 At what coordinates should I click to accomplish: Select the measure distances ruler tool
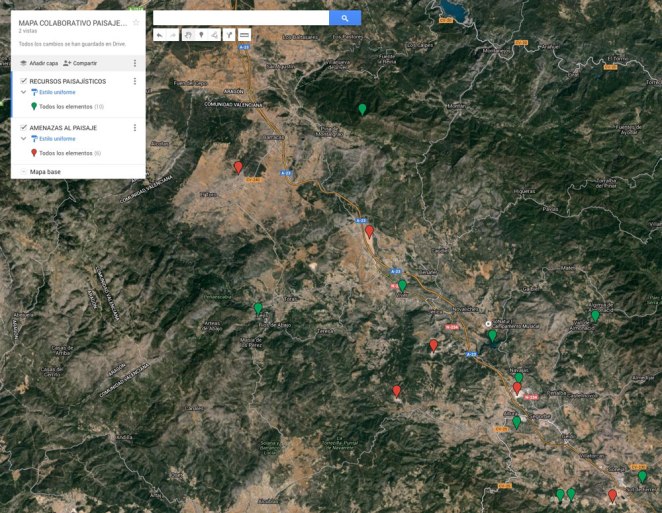(244, 35)
